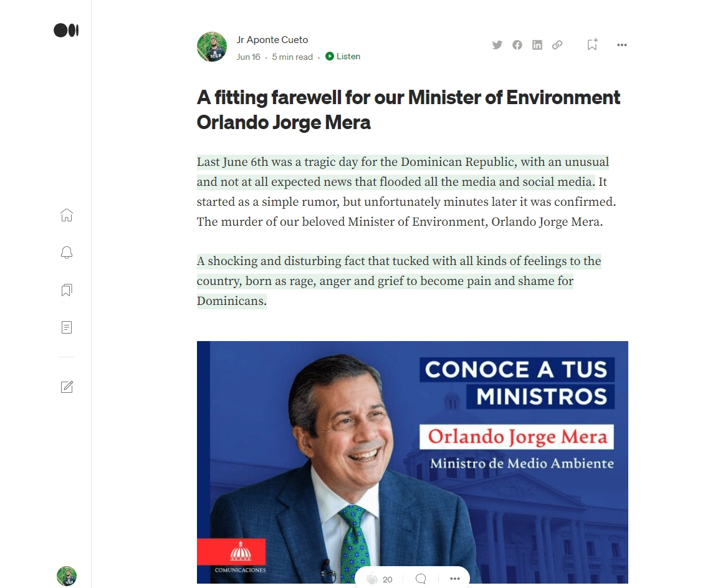Save article with the bookmark icon
This screenshot has height=588, width=728.
click(x=592, y=45)
